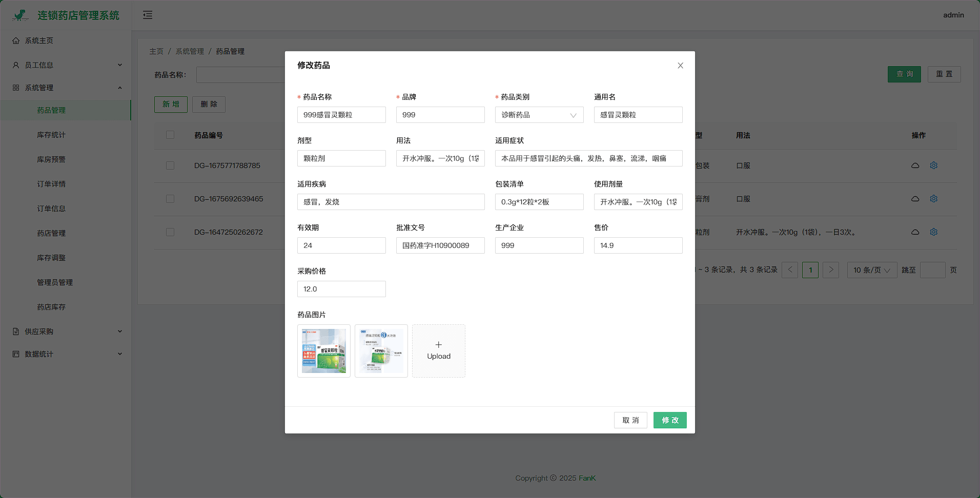980x498 pixels.
Task: Open the 10 条/页 page size selector
Action: [x=871, y=270]
